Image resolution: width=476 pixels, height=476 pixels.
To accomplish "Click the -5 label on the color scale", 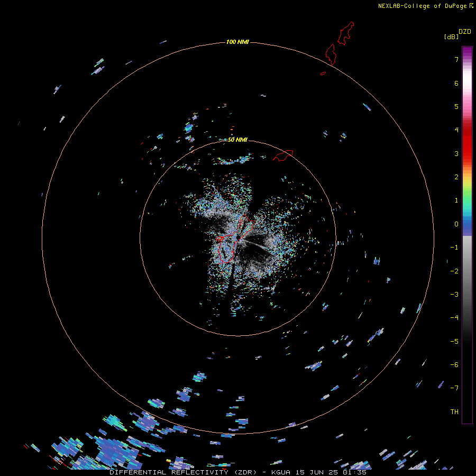I will pos(454,342).
